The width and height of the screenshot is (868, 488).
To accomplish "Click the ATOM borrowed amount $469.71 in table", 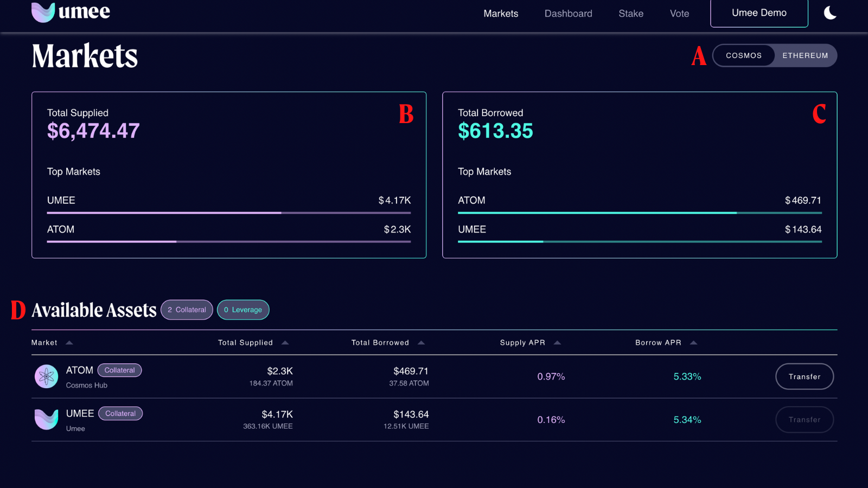I will 411,371.
